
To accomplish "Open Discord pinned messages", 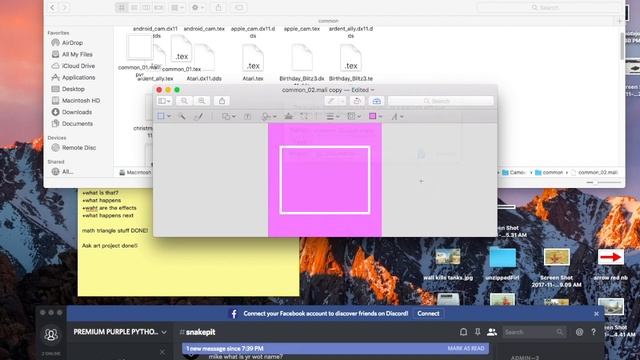I will (477, 332).
